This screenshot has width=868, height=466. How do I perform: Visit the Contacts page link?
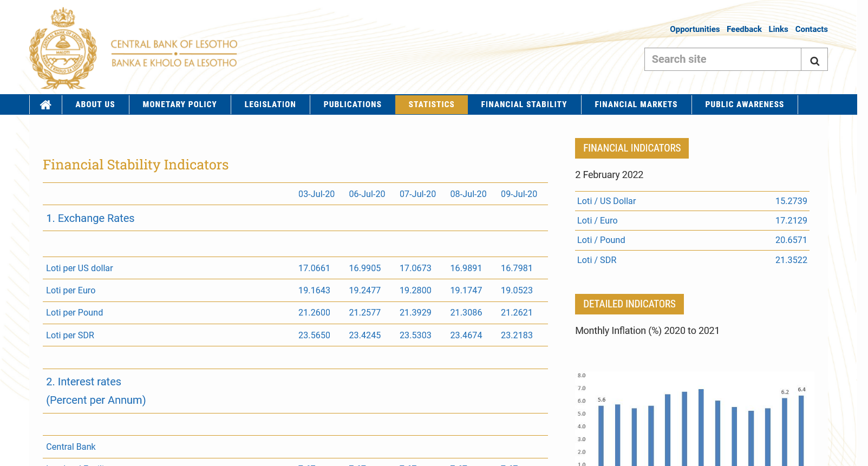click(x=811, y=29)
